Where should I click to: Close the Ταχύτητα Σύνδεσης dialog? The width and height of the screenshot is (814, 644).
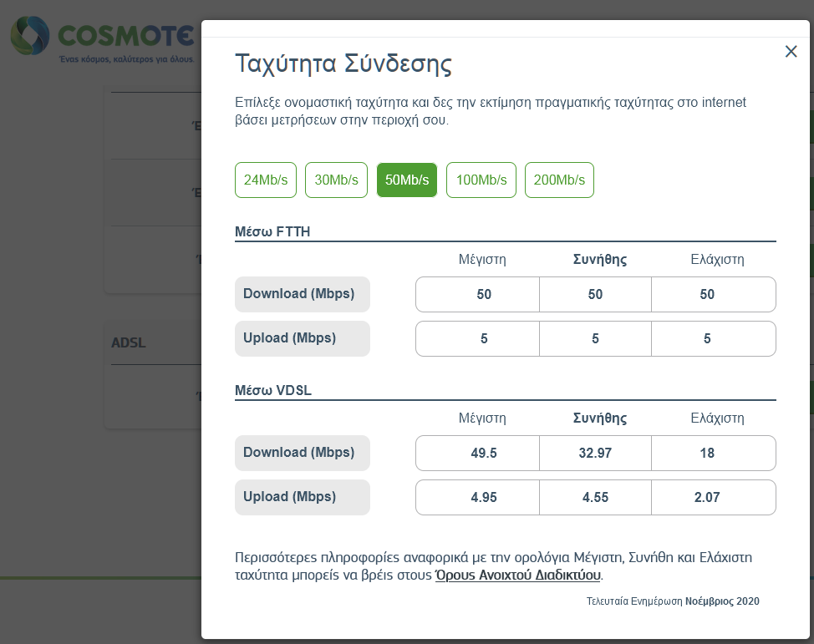[x=791, y=52]
